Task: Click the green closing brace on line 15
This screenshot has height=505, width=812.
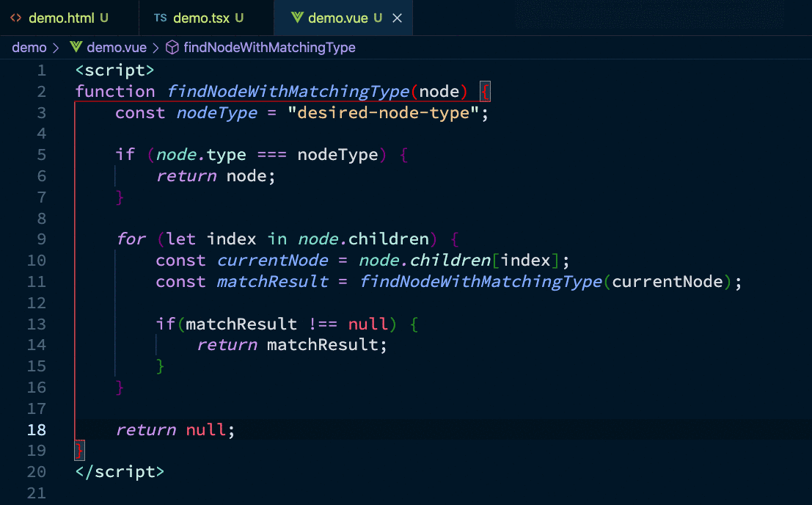Action: (160, 366)
